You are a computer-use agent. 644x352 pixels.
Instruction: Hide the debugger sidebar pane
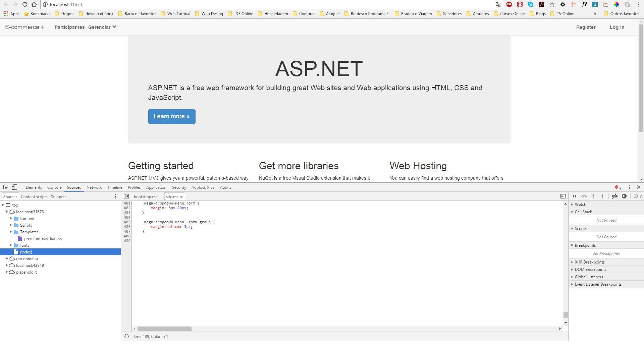(x=563, y=196)
